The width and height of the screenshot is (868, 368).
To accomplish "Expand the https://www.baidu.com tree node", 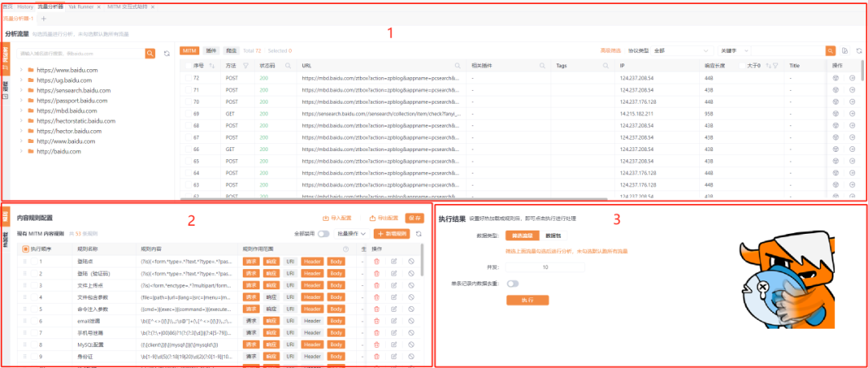I will click(20, 70).
